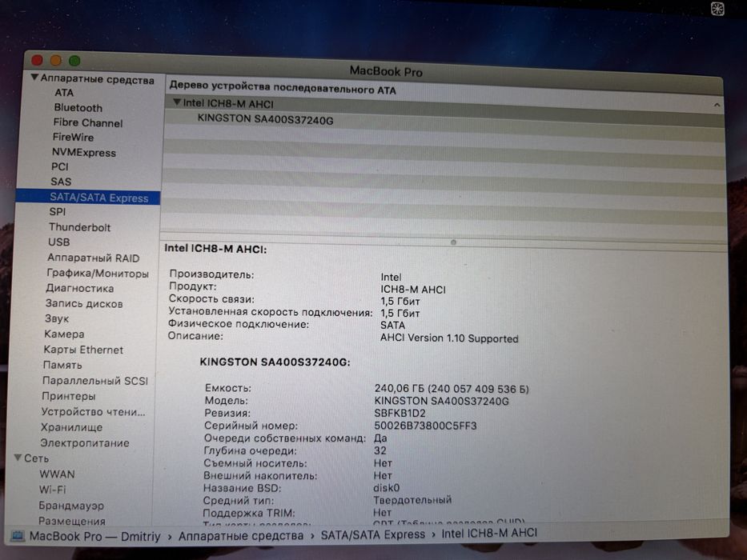Open Аппаратный RAID category
Image resolution: width=747 pixels, height=560 pixels.
94,258
